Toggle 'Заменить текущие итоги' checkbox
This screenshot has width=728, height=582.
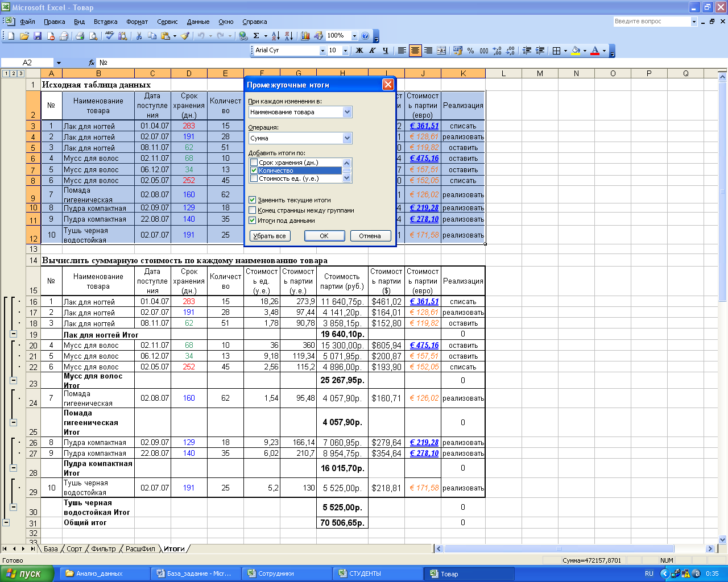252,200
